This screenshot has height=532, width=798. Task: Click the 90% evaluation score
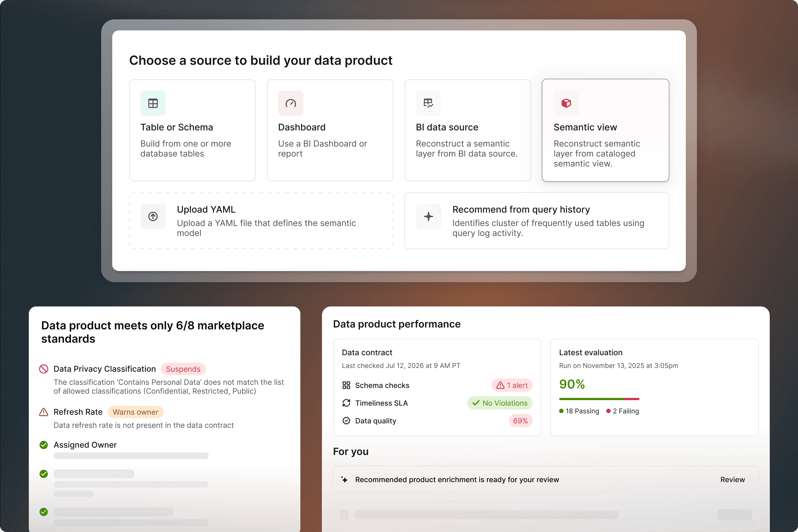572,384
